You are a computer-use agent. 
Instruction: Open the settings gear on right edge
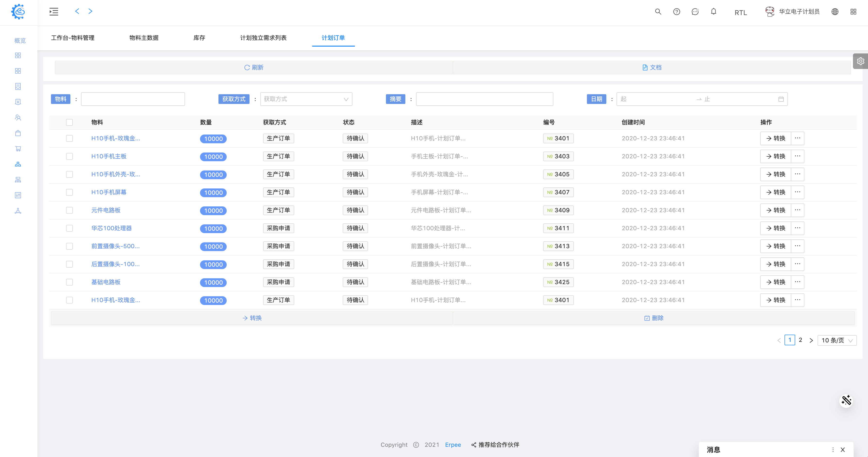click(860, 61)
